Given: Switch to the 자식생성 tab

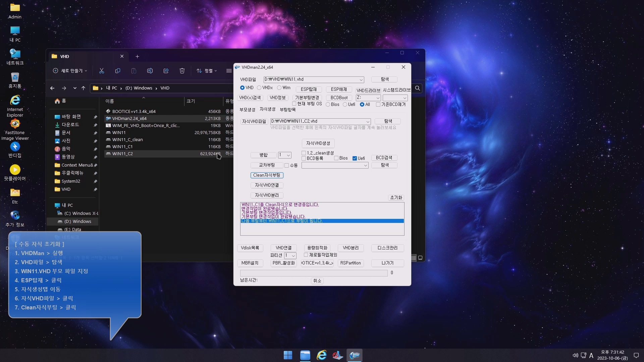Looking at the screenshot, I should [x=267, y=109].
